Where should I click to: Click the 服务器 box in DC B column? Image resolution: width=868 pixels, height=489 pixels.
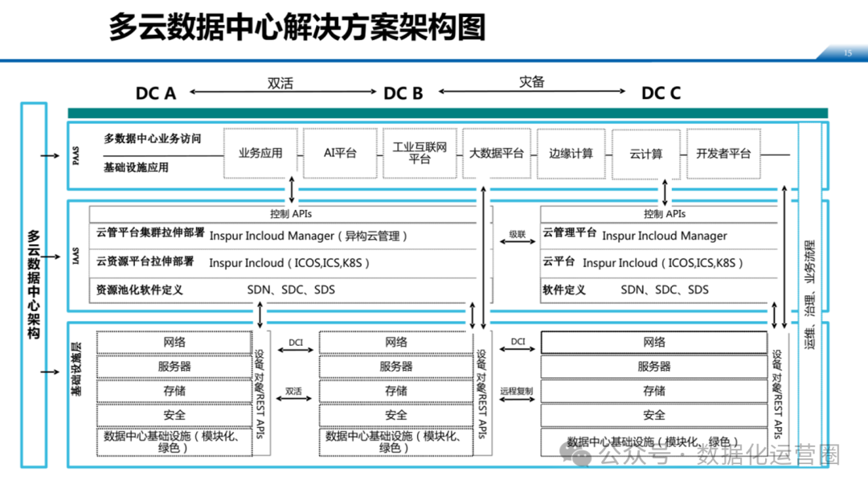[x=396, y=367]
